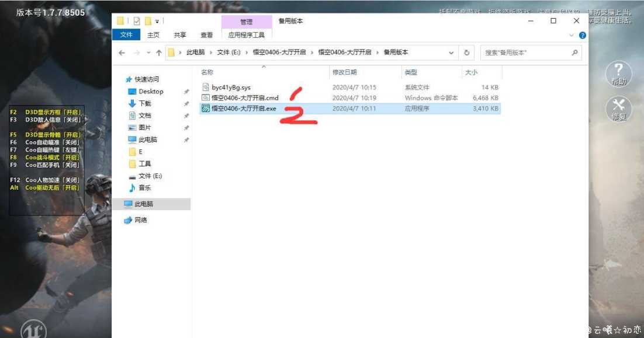The height and width of the screenshot is (338, 644).
Task: Open 音乐 in the navigation pane
Action: (x=144, y=187)
